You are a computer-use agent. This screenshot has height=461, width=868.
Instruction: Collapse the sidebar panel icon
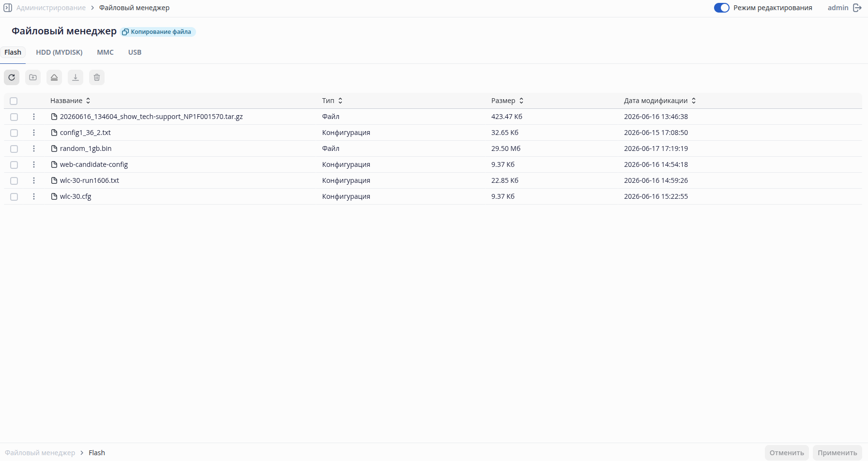[x=8, y=8]
